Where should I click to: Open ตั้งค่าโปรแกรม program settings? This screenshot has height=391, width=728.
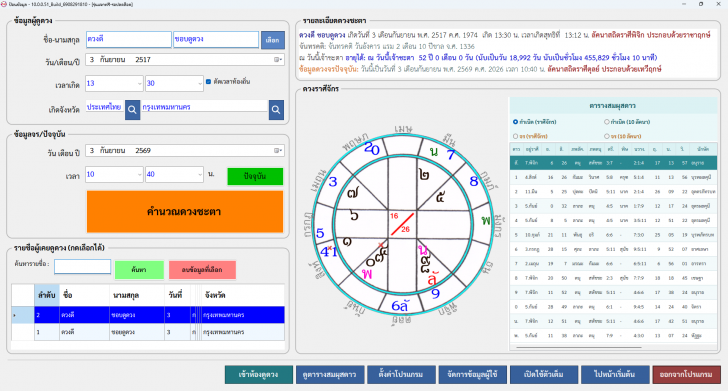[x=401, y=374]
